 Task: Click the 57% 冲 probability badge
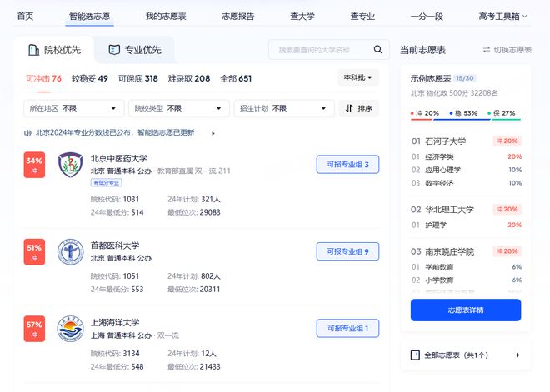34,329
